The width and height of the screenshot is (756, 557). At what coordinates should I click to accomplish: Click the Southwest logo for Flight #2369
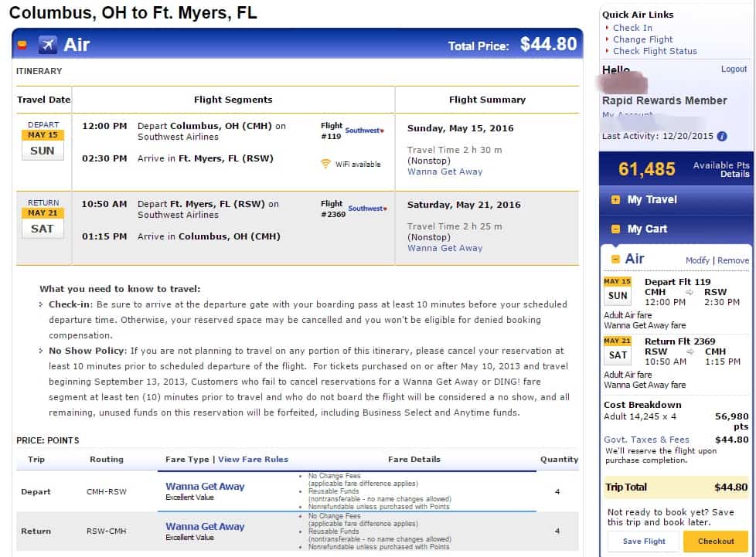coord(367,209)
